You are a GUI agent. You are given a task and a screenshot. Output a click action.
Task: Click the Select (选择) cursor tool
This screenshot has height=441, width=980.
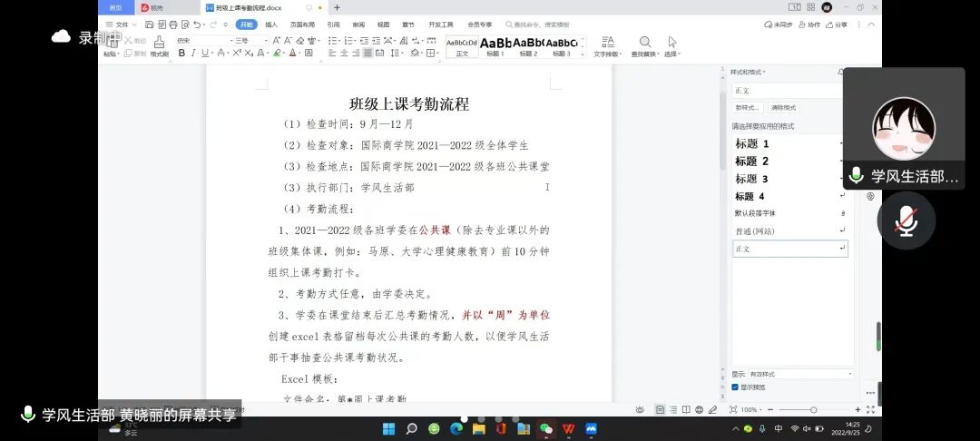672,46
